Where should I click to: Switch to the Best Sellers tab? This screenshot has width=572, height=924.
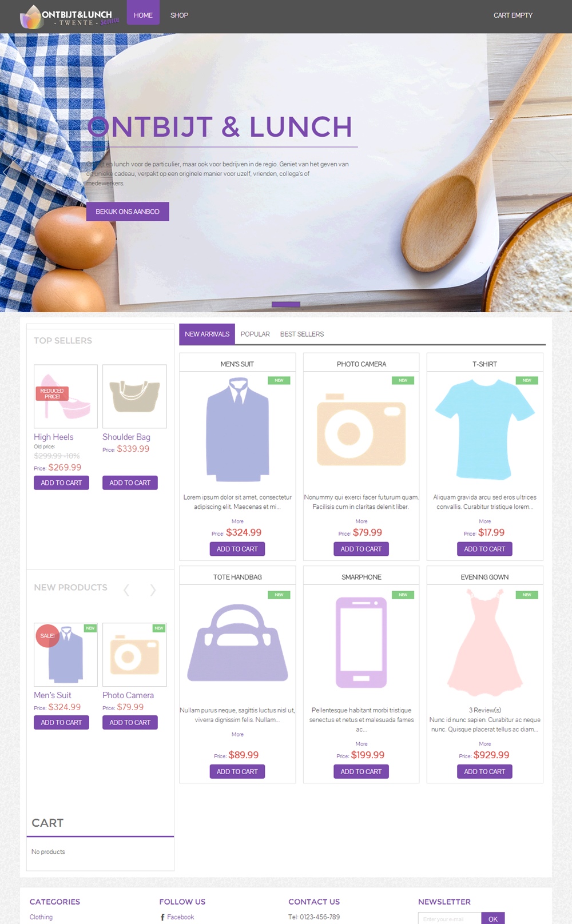302,334
